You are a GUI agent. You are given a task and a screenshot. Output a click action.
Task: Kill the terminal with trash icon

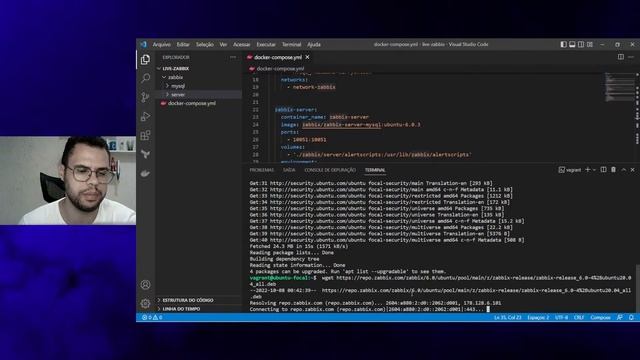tap(613, 170)
